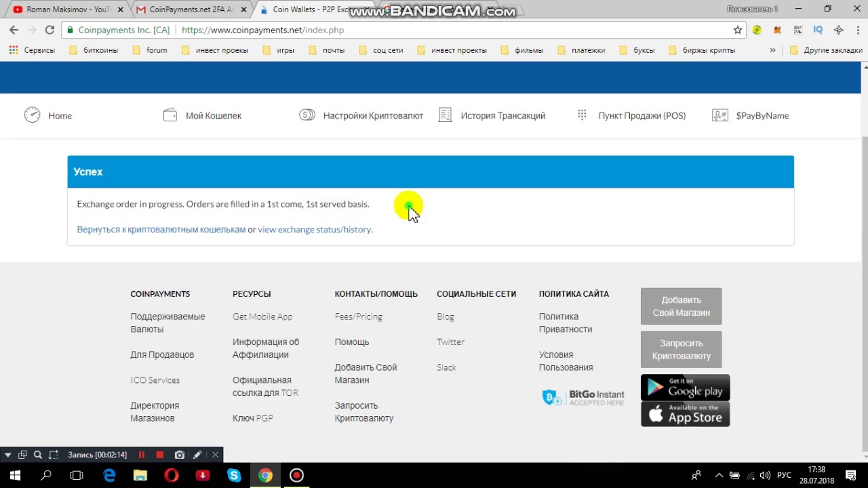Open История Транзакций menu item
Viewport: 868px width, 488px height.
tap(503, 116)
